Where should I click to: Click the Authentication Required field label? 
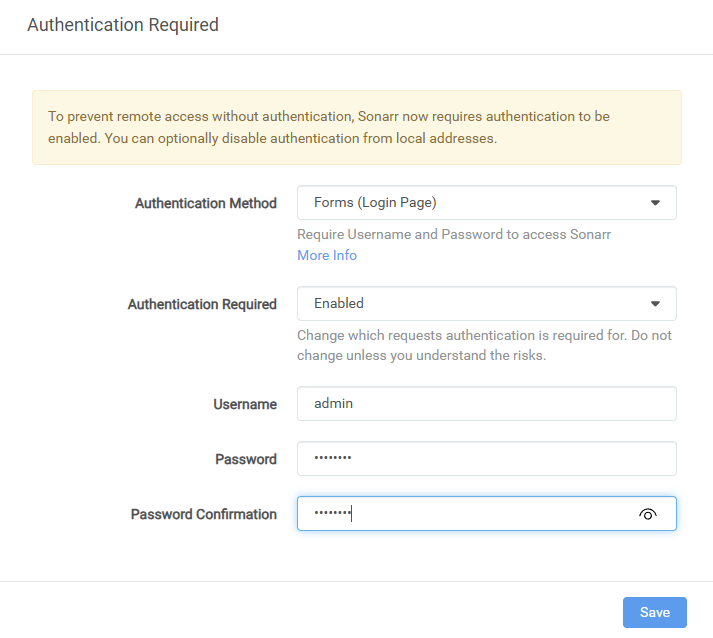202,304
